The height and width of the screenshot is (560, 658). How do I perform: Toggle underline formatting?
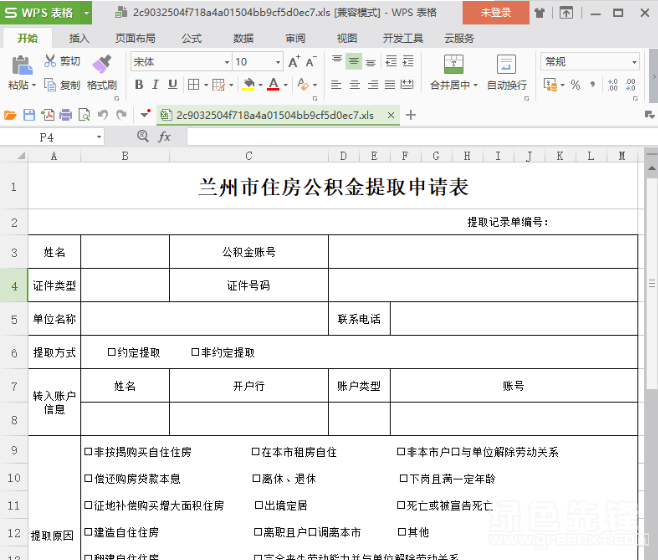click(x=172, y=85)
